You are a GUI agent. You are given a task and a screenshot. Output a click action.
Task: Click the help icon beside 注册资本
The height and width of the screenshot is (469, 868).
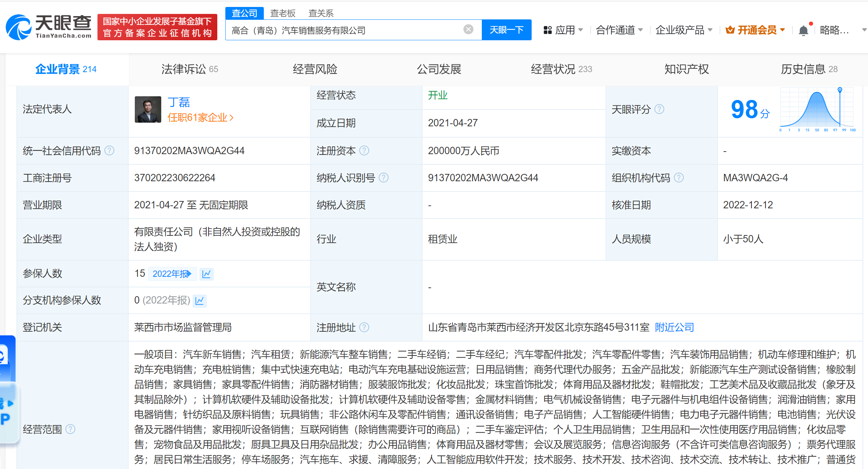pyautogui.click(x=364, y=150)
